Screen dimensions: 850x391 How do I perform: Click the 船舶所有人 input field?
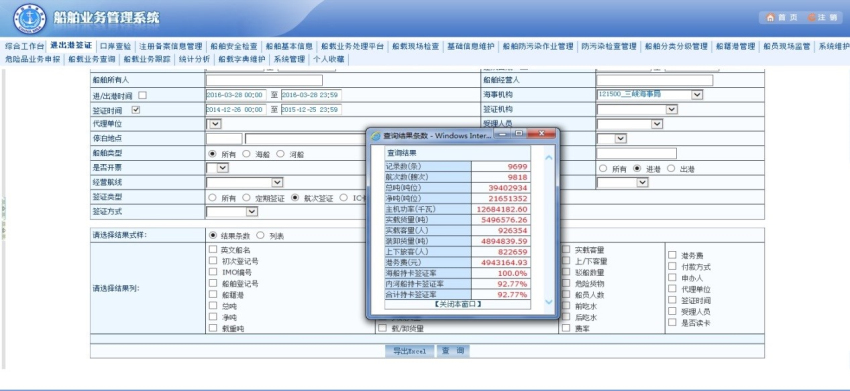[264, 80]
